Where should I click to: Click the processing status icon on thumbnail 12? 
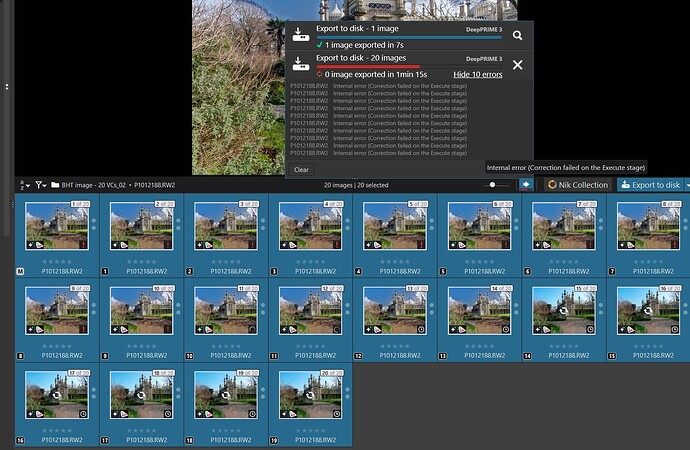tap(337, 329)
